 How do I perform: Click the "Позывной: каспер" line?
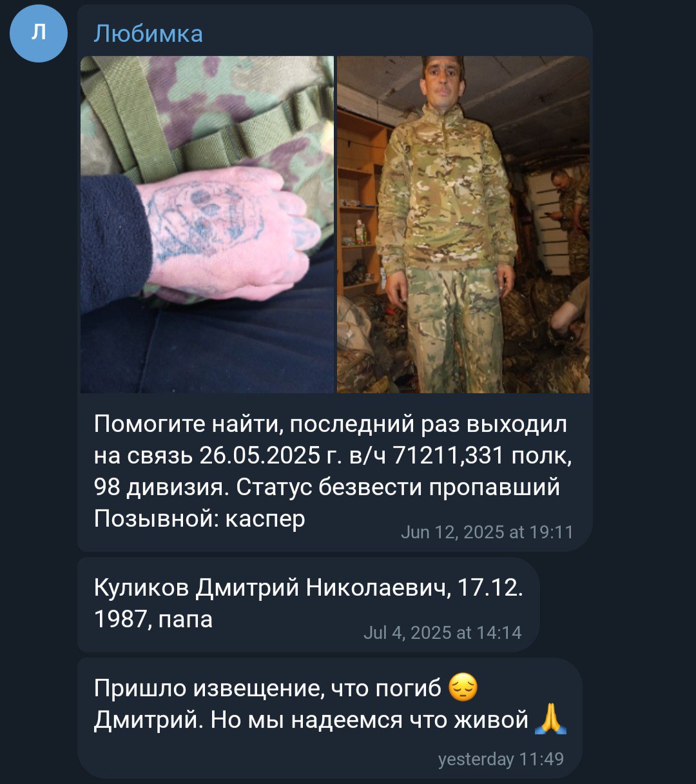click(199, 518)
